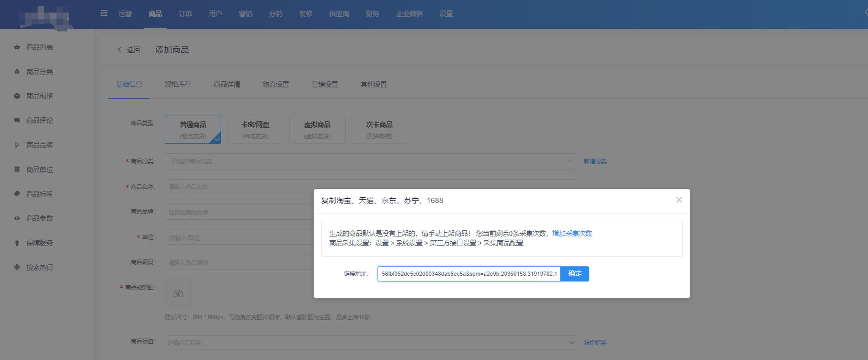The height and width of the screenshot is (360, 868).
Task: Open 商品品牌 in the sidebar
Action: 40,145
